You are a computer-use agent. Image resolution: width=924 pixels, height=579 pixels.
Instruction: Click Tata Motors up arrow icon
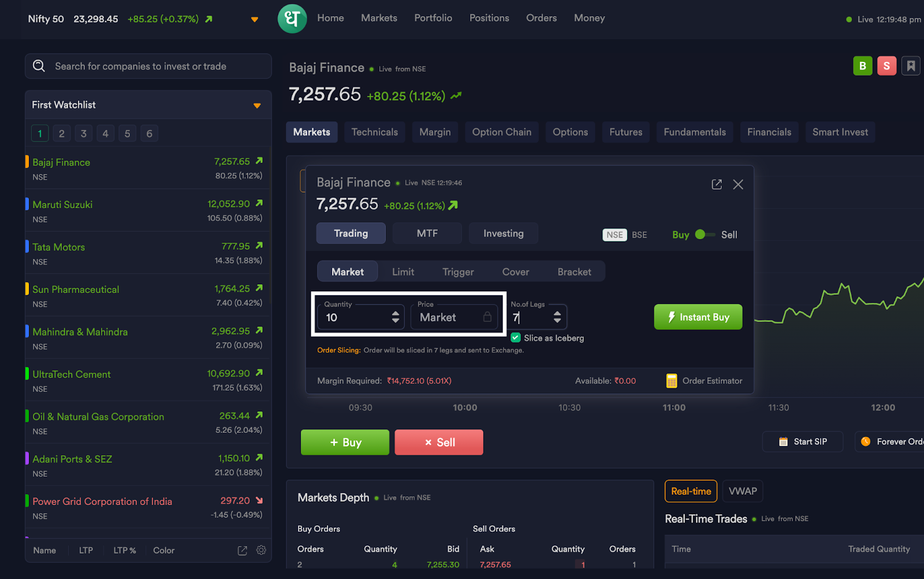[259, 246]
